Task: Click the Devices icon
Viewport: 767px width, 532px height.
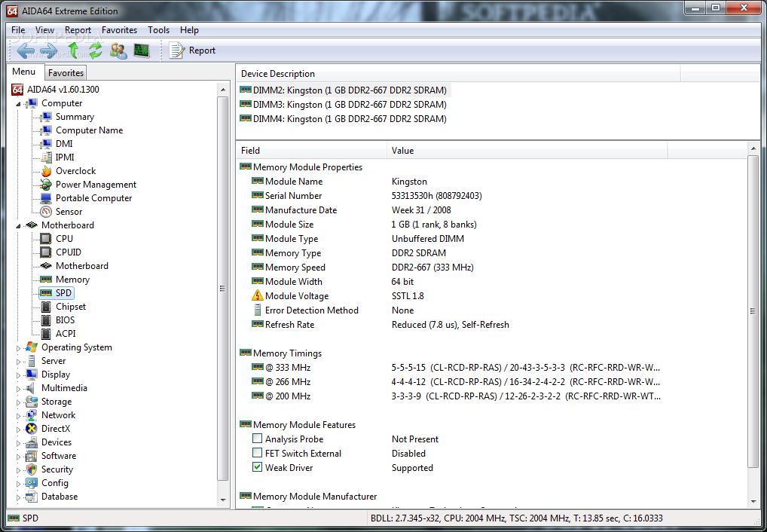Action: click(32, 442)
